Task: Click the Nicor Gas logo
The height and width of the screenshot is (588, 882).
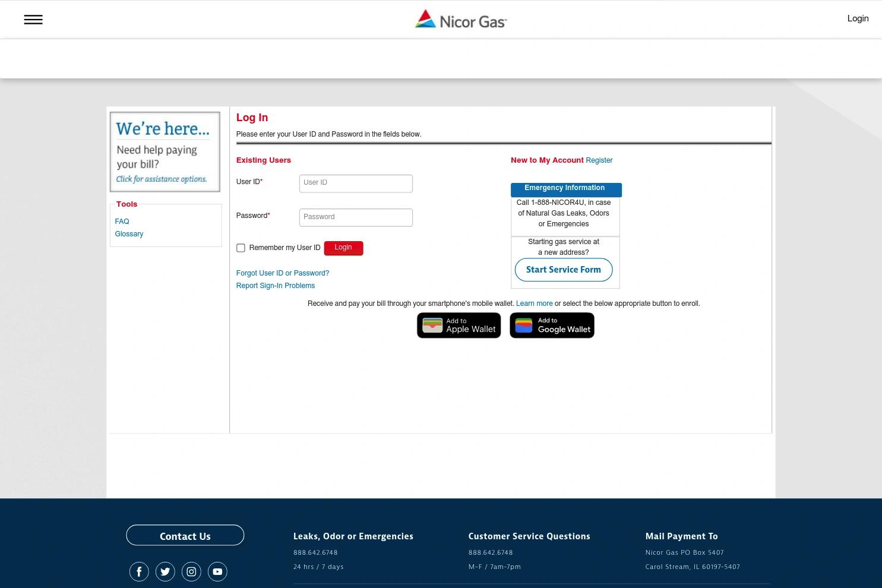Action: point(461,19)
